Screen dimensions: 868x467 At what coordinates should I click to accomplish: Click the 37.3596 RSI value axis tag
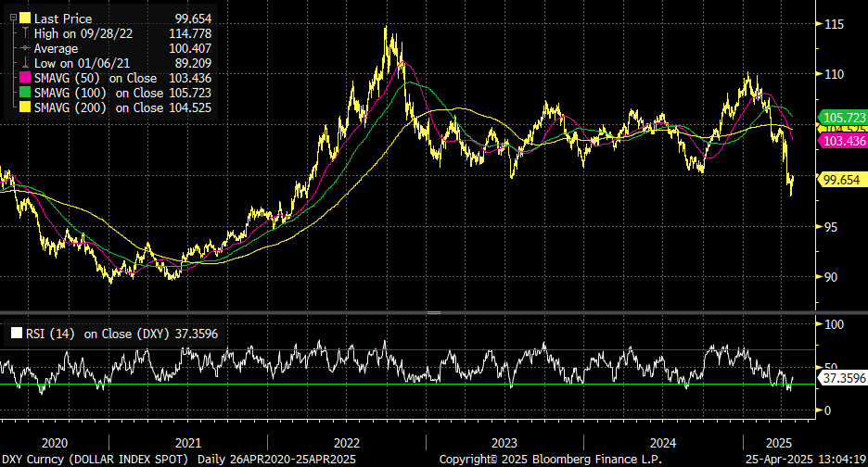pyautogui.click(x=842, y=378)
